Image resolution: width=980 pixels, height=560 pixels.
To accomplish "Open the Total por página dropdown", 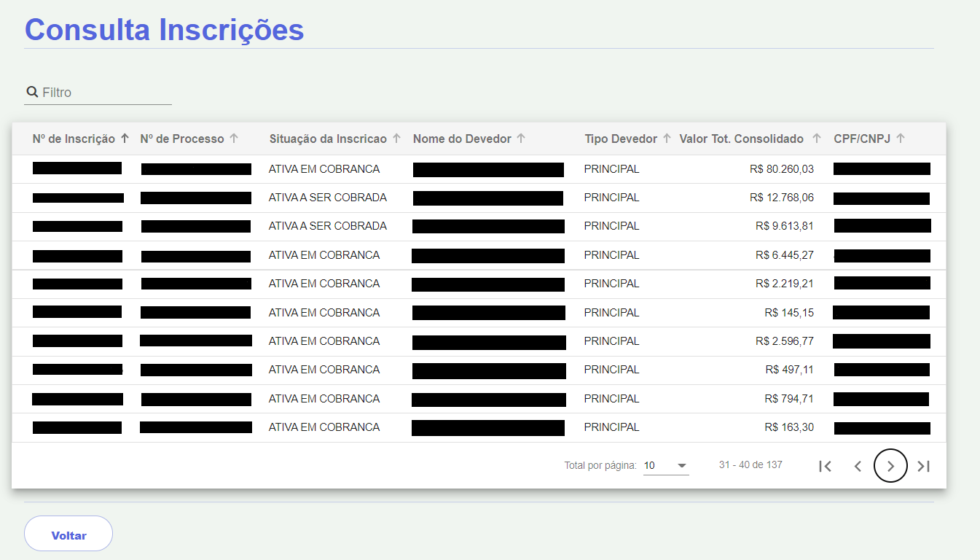I will (x=666, y=465).
